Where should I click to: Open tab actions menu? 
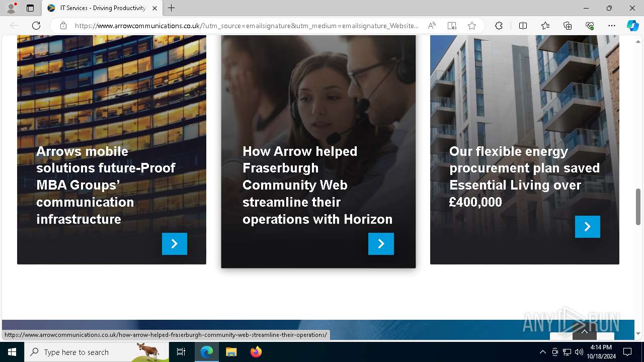pos(30,8)
